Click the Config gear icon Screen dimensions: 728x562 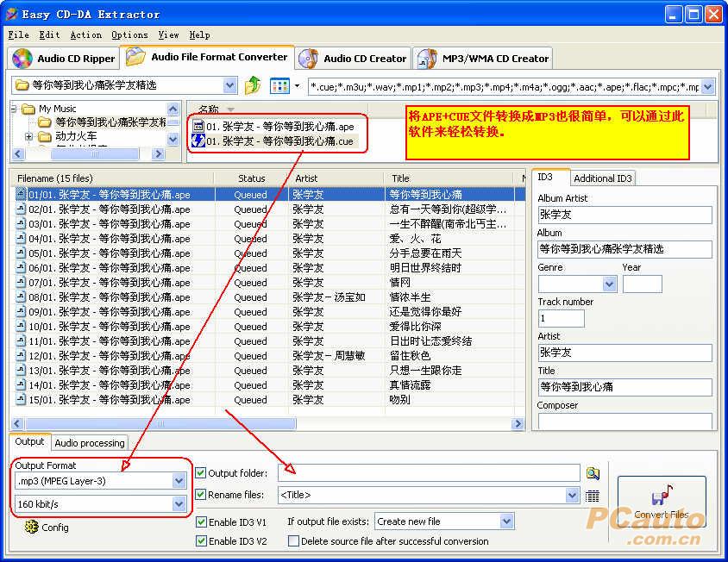(x=32, y=527)
